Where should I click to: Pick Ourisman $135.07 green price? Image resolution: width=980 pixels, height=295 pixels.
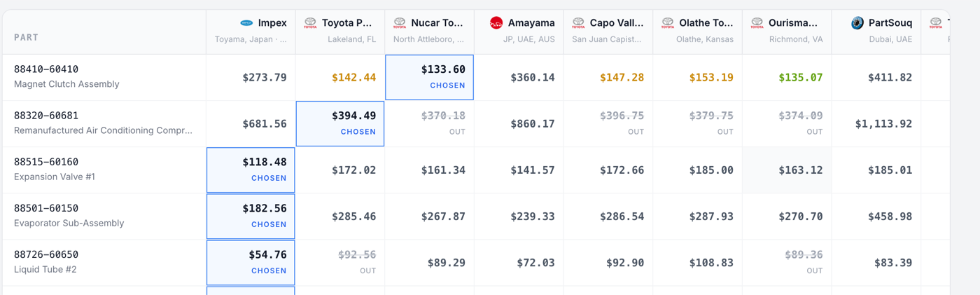[x=801, y=77]
